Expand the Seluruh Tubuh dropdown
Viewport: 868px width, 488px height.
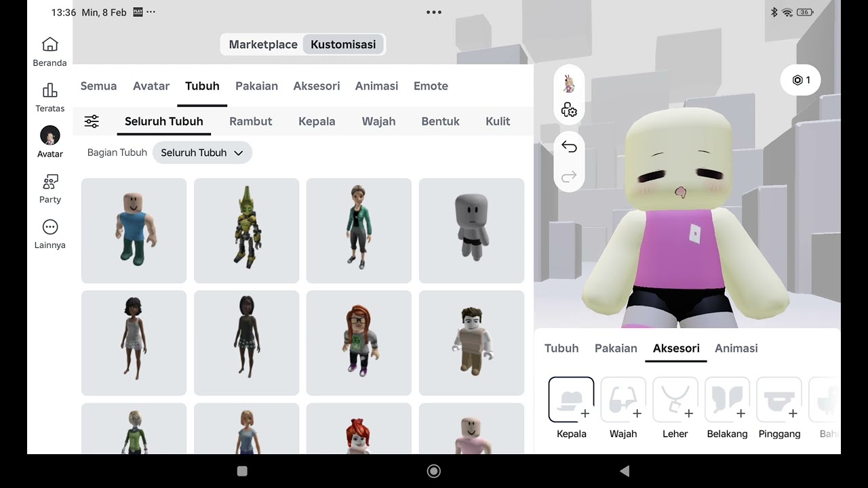pyautogui.click(x=202, y=152)
